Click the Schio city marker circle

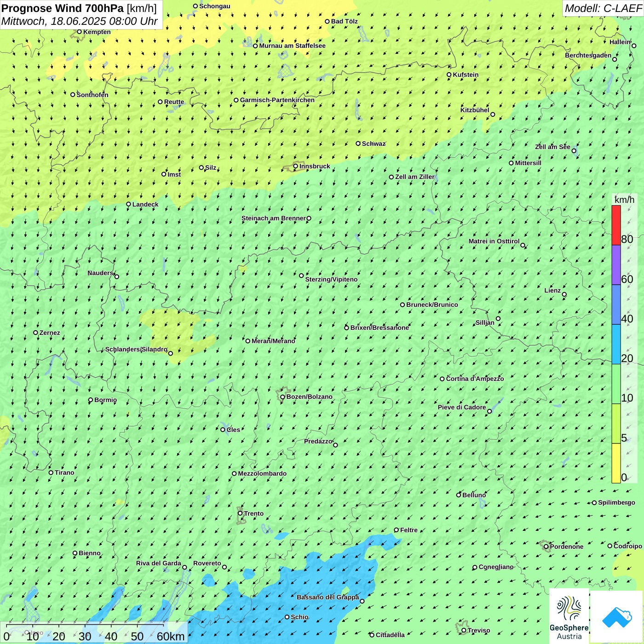[287, 617]
